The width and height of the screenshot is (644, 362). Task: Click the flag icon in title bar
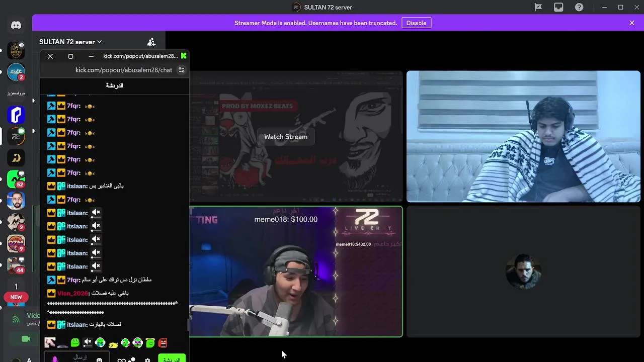tap(538, 7)
